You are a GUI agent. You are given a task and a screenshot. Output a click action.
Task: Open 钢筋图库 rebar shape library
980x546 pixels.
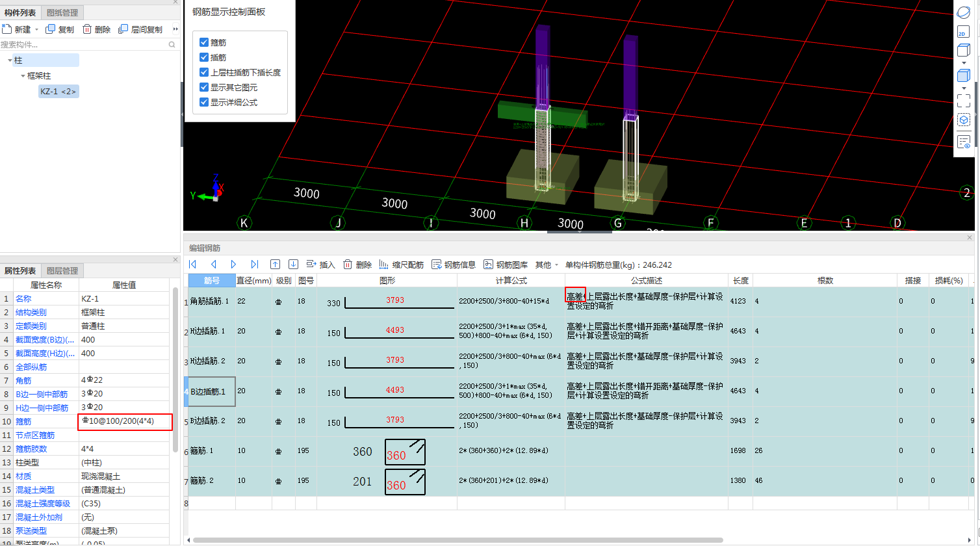[506, 265]
